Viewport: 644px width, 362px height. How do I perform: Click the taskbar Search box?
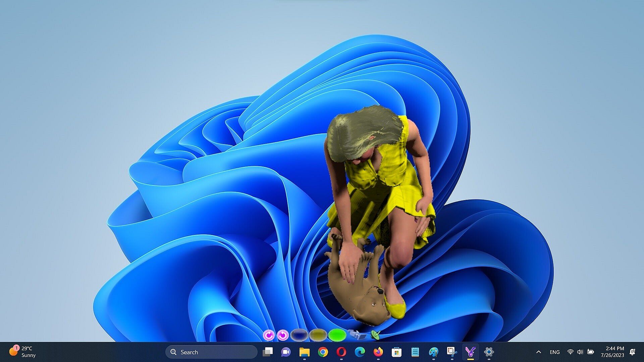[211, 352]
